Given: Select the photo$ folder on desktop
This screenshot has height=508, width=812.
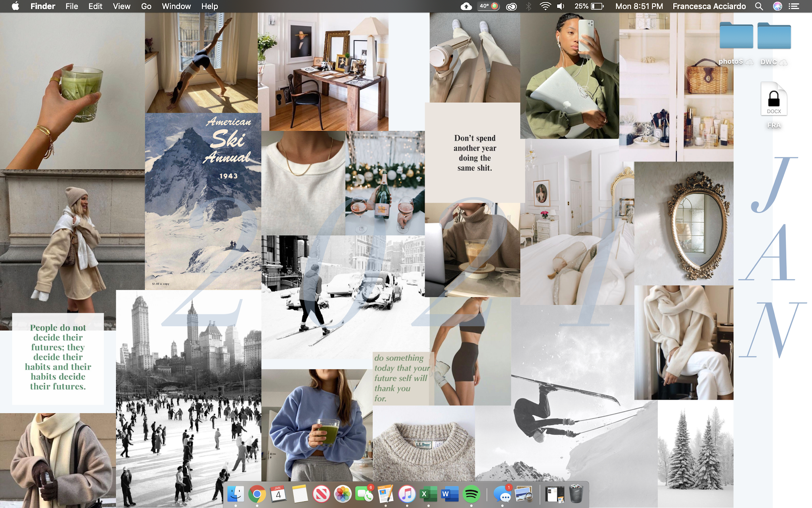Looking at the screenshot, I should click(x=736, y=37).
